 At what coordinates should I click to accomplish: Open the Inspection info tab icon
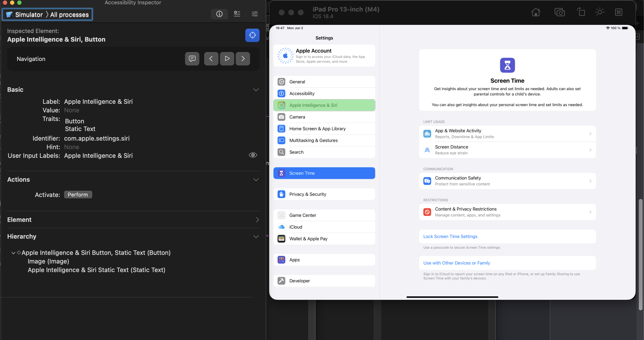[x=219, y=14]
